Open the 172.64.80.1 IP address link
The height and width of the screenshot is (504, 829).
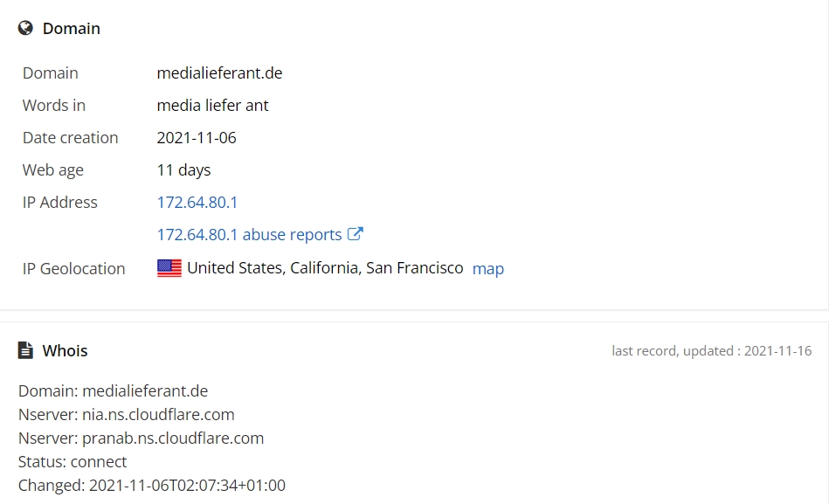pos(197,202)
